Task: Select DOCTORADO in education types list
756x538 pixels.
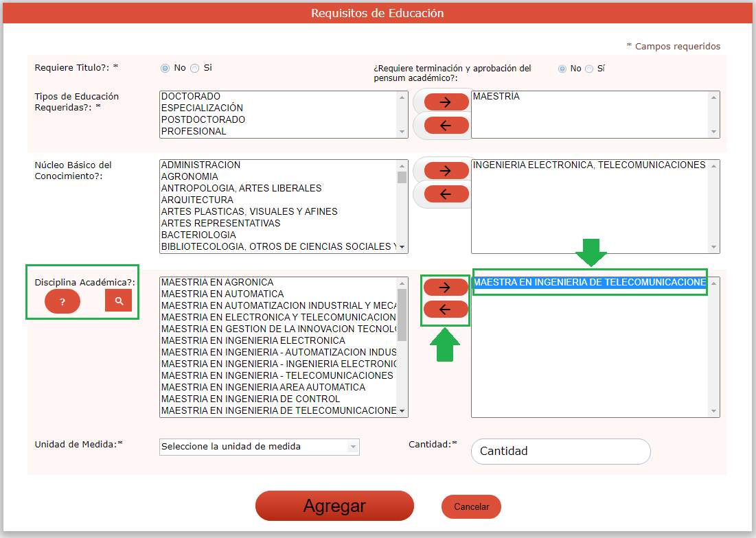Action: pyautogui.click(x=191, y=97)
